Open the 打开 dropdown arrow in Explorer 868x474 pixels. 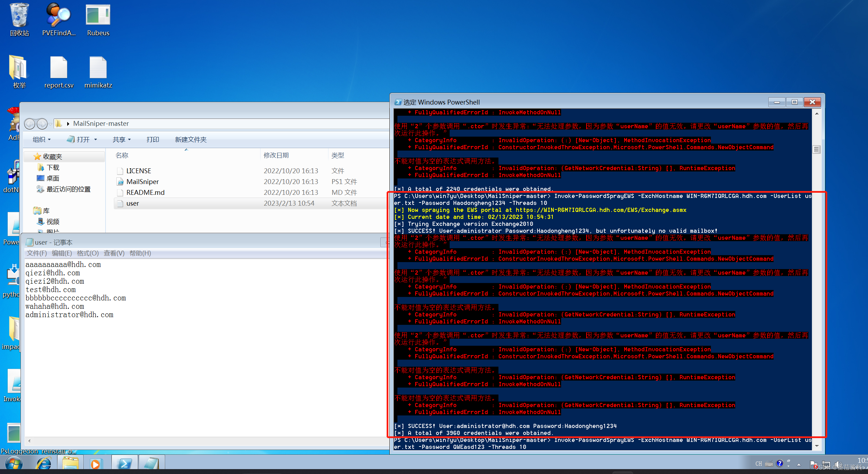[95, 139]
